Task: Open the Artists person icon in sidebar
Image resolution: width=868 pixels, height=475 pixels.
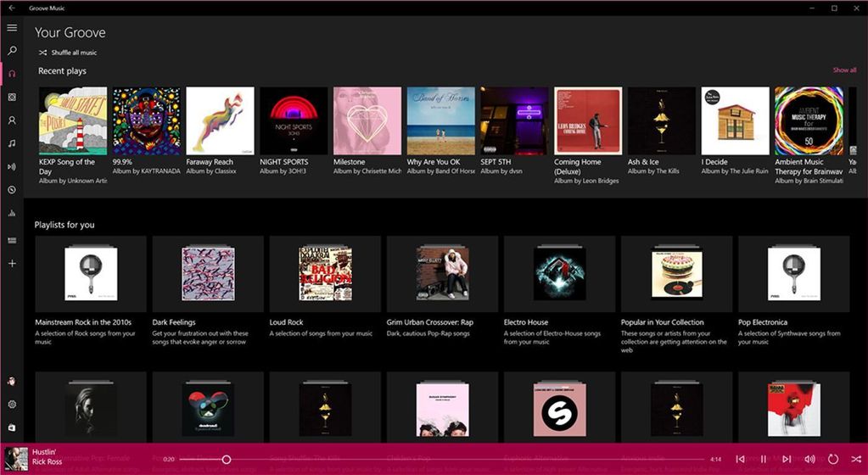Action: point(12,120)
